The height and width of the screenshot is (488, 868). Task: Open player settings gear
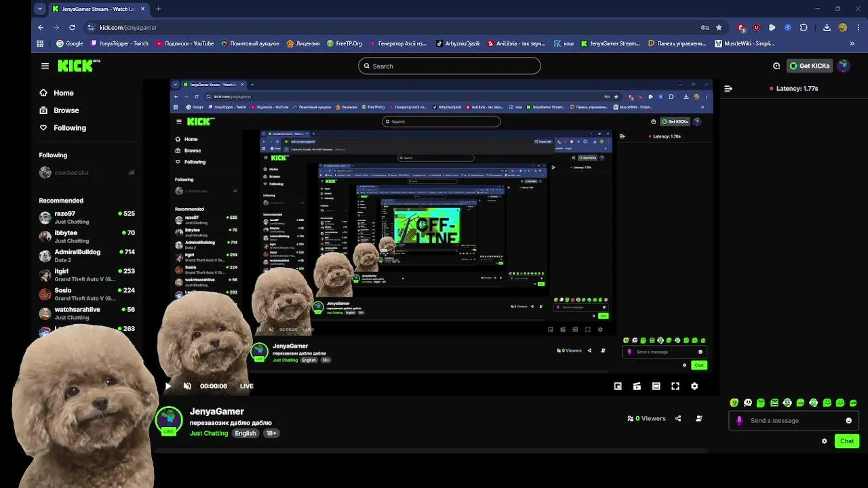click(694, 386)
